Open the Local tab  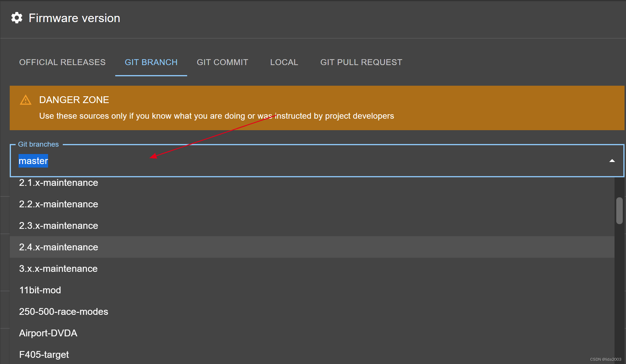pyautogui.click(x=284, y=62)
